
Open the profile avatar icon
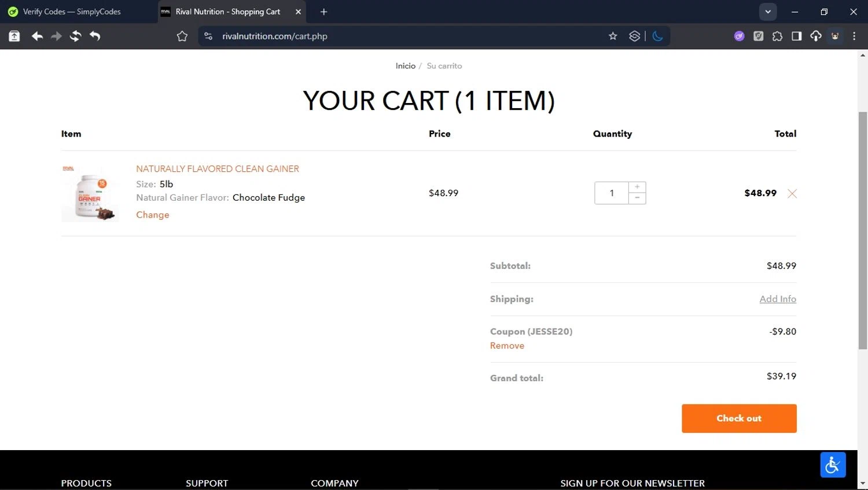tap(835, 36)
